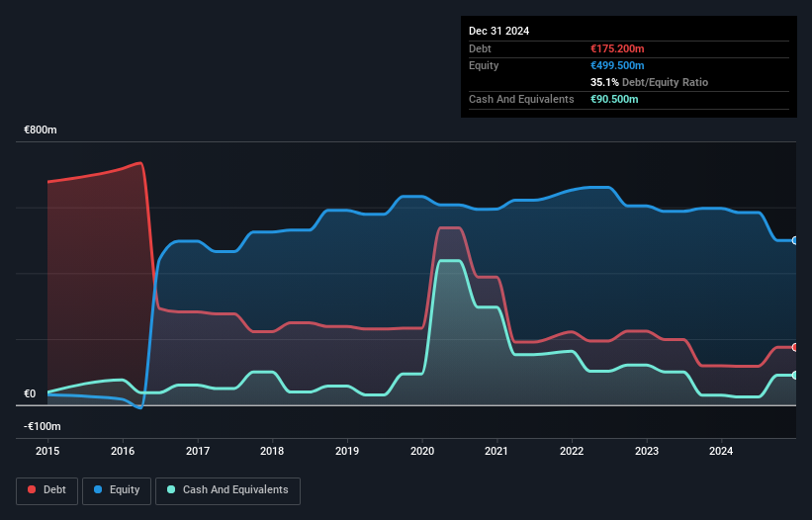This screenshot has width=812, height=520.
Task: Click the 2020 x-axis label
Action: 422,451
